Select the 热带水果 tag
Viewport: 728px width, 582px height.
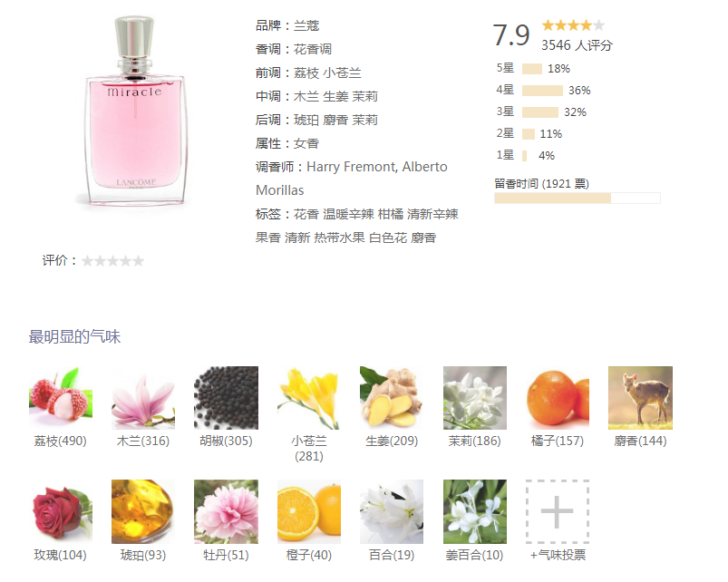coord(339,238)
